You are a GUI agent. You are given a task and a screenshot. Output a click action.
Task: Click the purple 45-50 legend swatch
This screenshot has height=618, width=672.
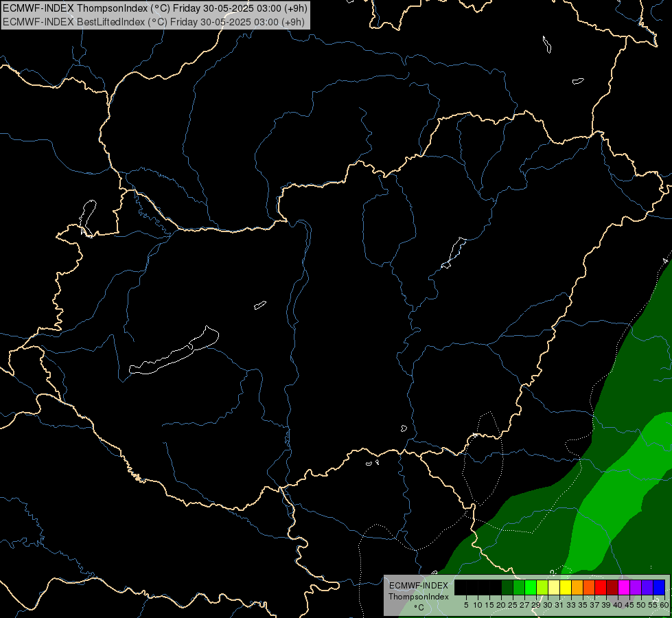pyautogui.click(x=636, y=587)
